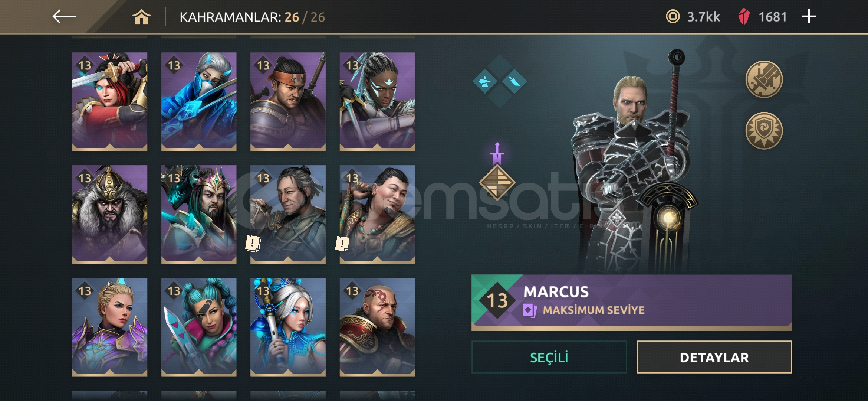Pick the braided-hair archer hero card

pos(377,102)
